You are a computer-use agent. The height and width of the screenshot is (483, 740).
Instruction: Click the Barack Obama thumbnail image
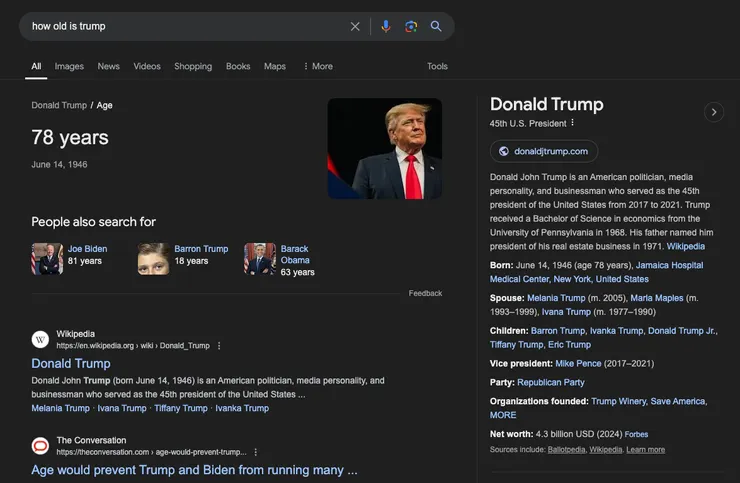click(x=260, y=259)
